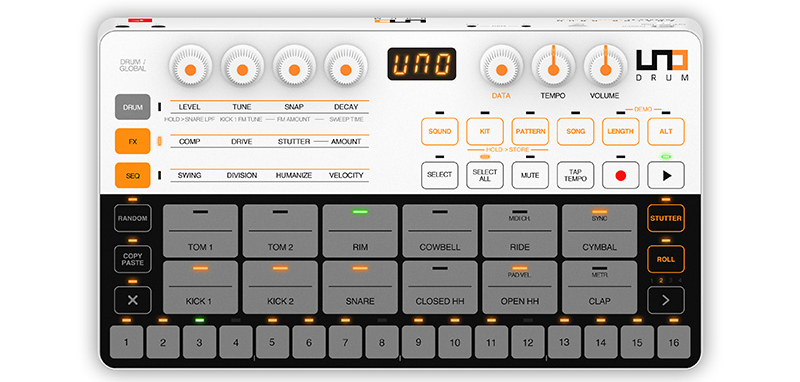Image resolution: width=800 pixels, height=382 pixels.
Task: Advance step page with the right chevron button
Action: tap(666, 300)
